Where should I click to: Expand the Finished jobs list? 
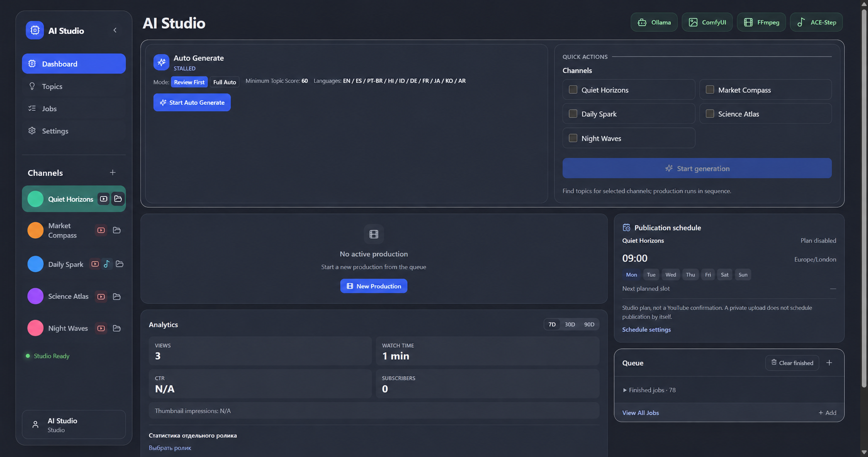[649, 390]
